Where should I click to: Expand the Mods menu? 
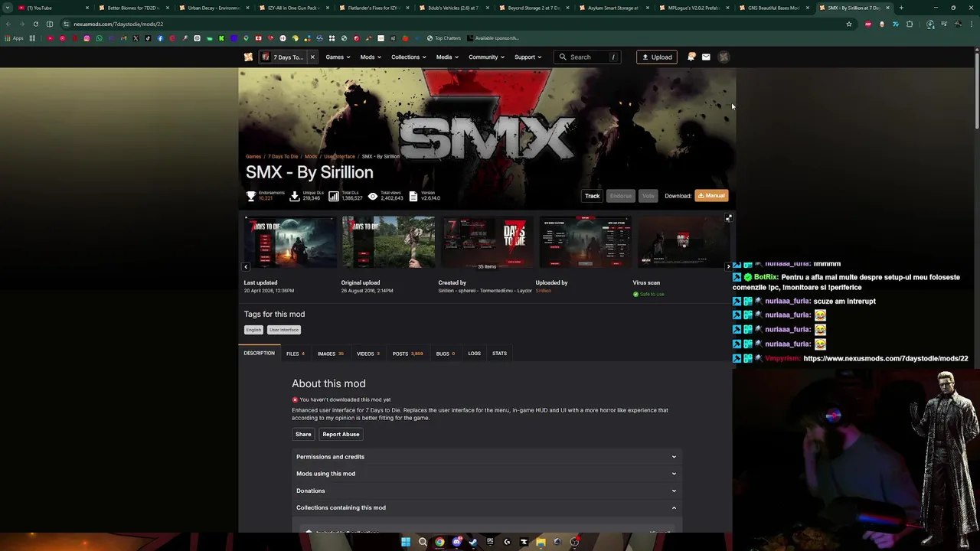(x=371, y=57)
